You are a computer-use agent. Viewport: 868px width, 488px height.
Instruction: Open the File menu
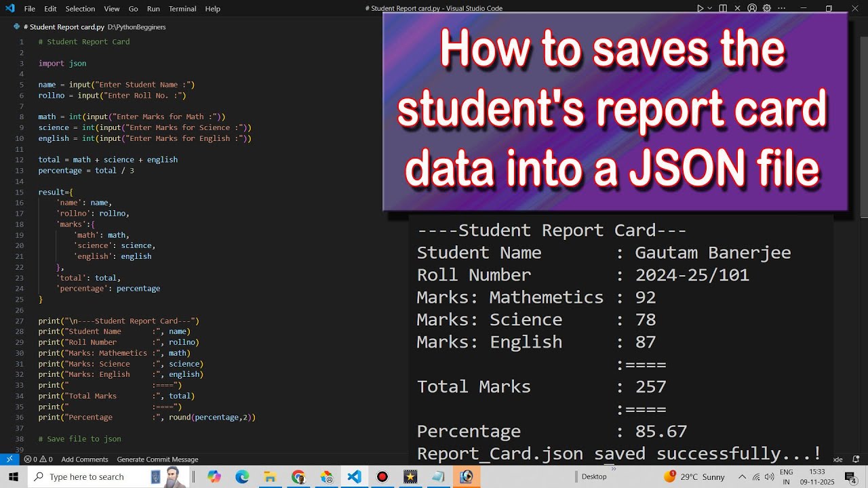30,9
